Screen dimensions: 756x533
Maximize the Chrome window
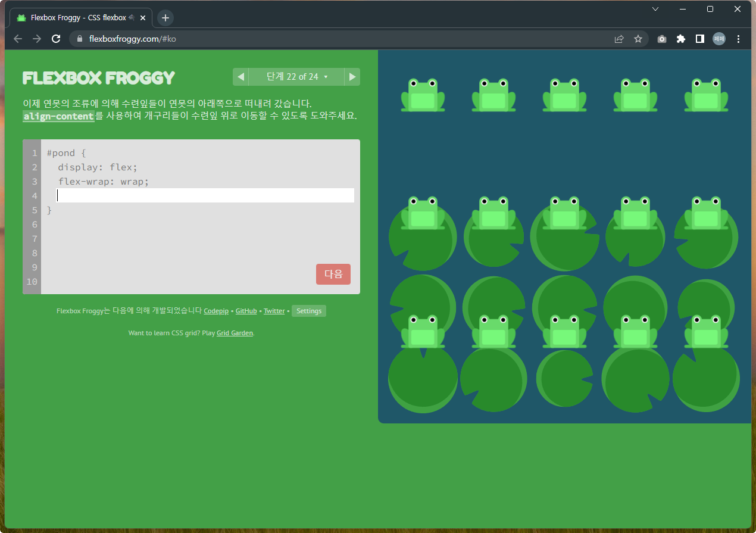pyautogui.click(x=710, y=9)
